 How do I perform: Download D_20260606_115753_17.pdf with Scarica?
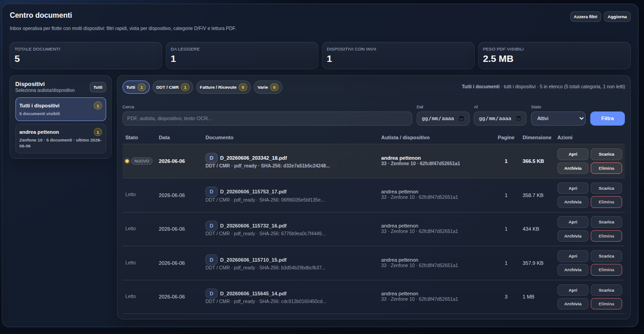606,188
